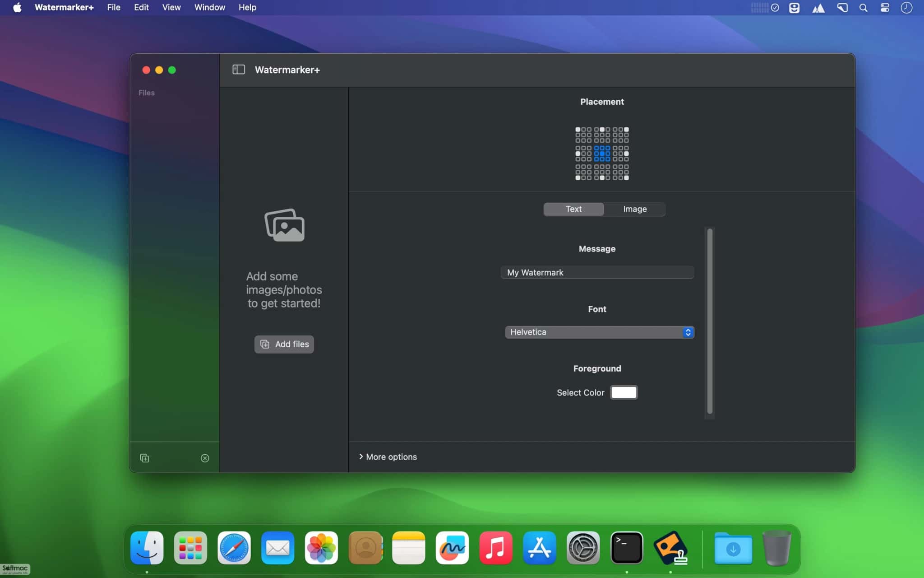Switch to the Image watermark tab
This screenshot has height=578, width=924.
[x=635, y=209]
